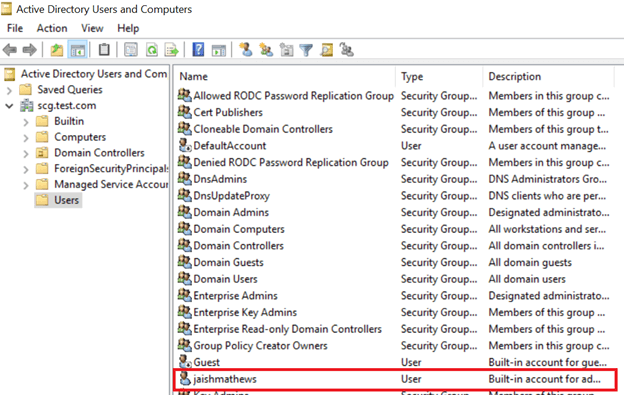624x395 pixels.
Task: Expand the Computers container
Action: (x=26, y=138)
